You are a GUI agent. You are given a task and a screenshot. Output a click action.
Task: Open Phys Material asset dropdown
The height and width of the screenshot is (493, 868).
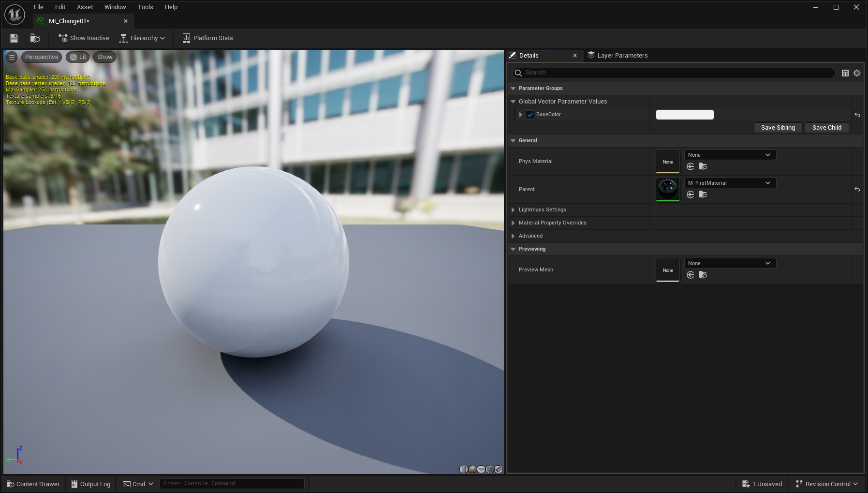pos(730,155)
